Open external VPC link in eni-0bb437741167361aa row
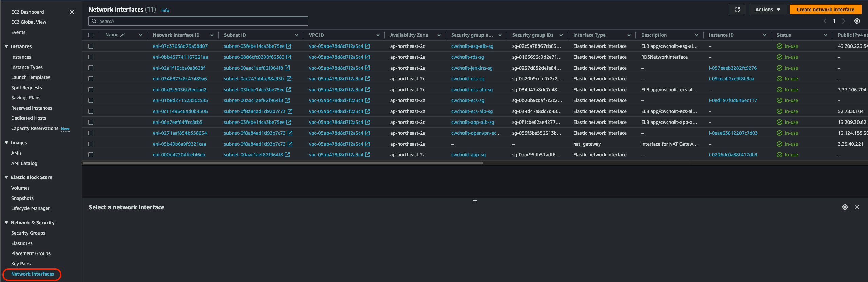868x282 pixels. pyautogui.click(x=367, y=57)
